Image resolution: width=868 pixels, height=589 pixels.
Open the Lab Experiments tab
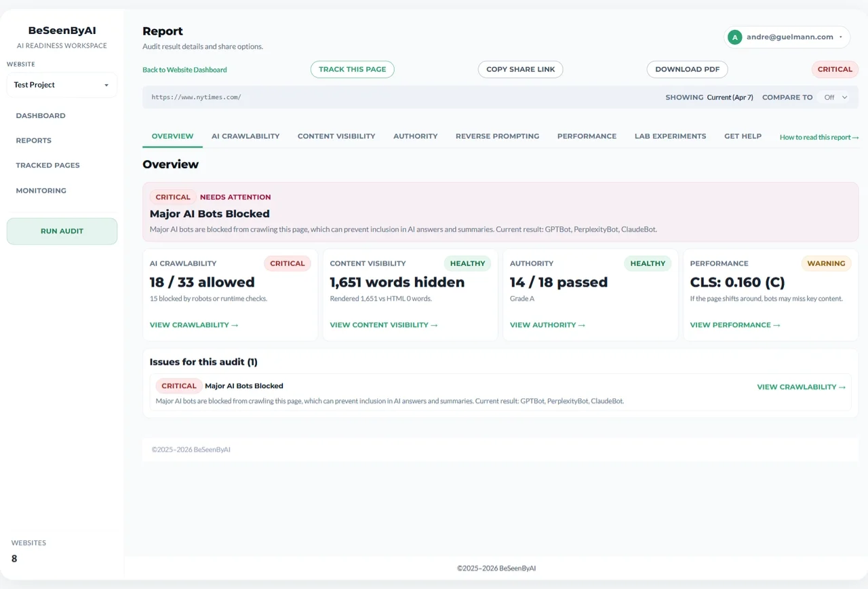point(670,136)
